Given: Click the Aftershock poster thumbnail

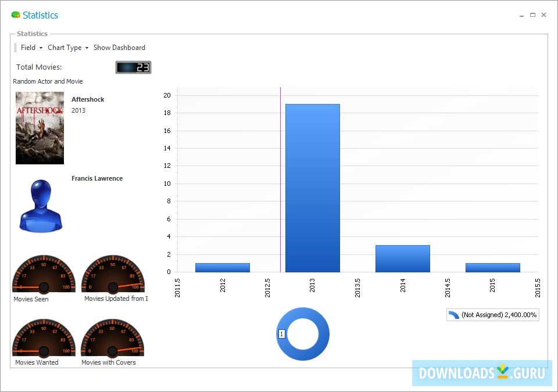Looking at the screenshot, I should [40, 128].
